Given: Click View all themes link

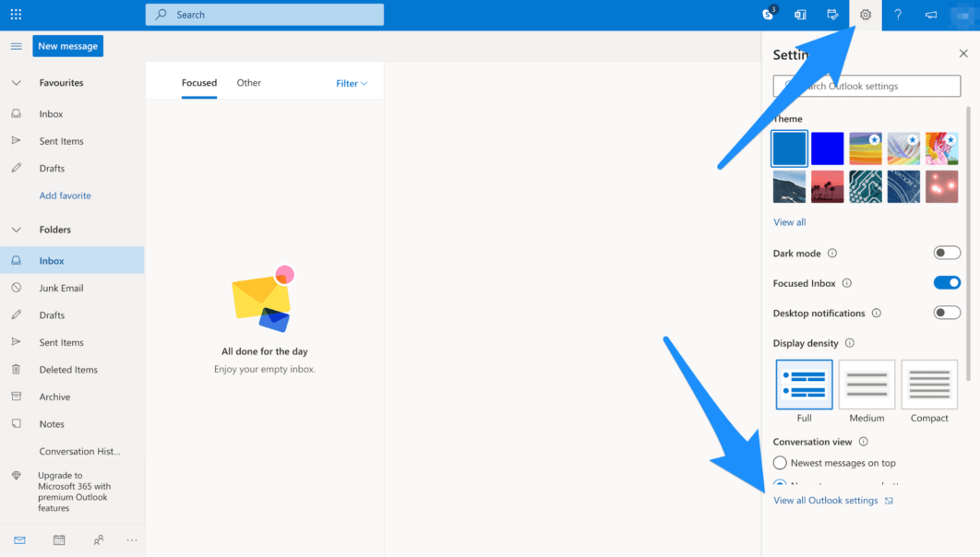Looking at the screenshot, I should tap(789, 221).
